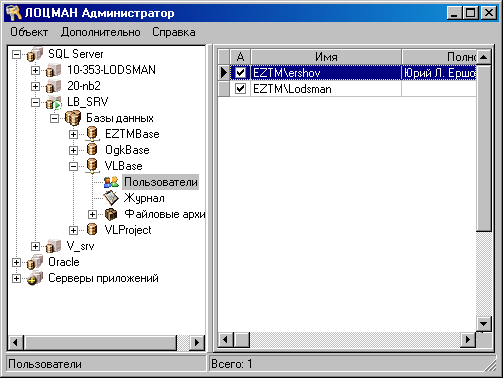Toggle the checkbox for EZTM\Lodsman
The width and height of the screenshot is (503, 378).
(240, 89)
